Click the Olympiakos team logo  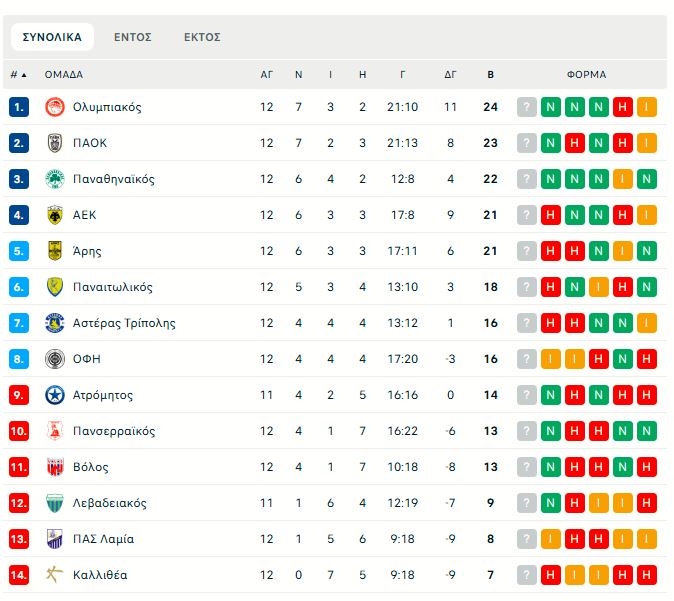[x=55, y=107]
